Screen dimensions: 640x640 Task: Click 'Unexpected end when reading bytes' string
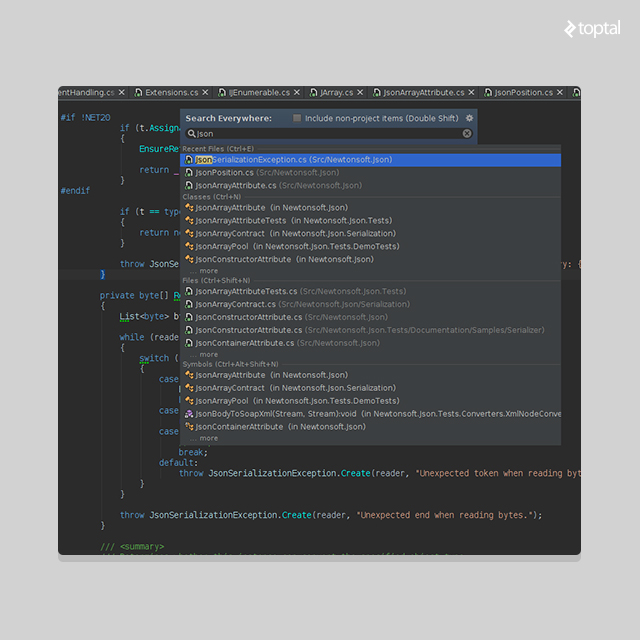(x=445, y=516)
